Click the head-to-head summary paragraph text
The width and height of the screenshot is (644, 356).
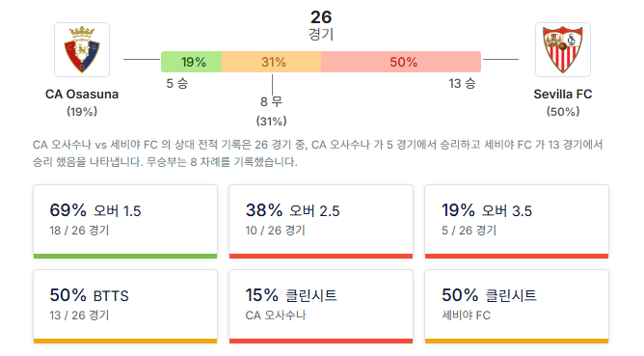tap(318, 153)
